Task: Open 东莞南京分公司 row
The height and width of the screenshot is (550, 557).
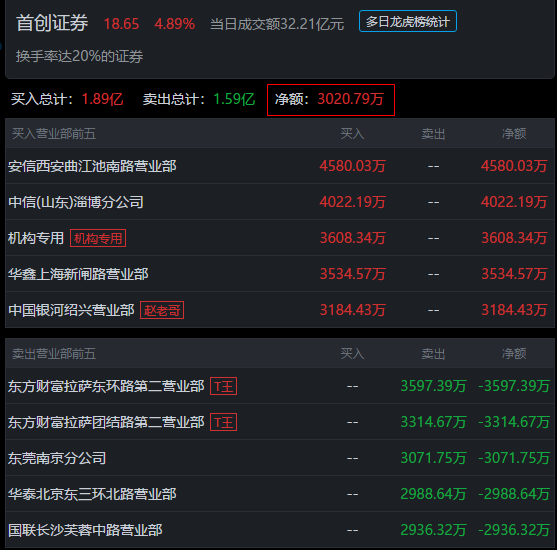Action: [280, 458]
